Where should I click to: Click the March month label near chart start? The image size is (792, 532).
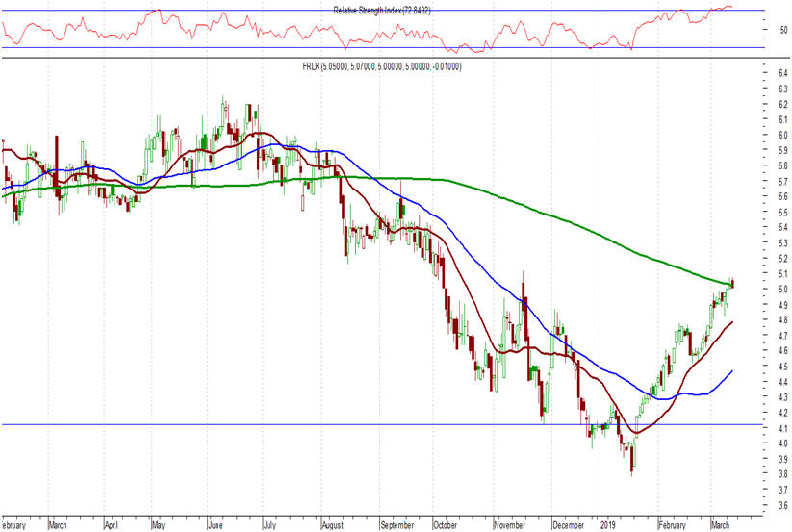(x=58, y=525)
